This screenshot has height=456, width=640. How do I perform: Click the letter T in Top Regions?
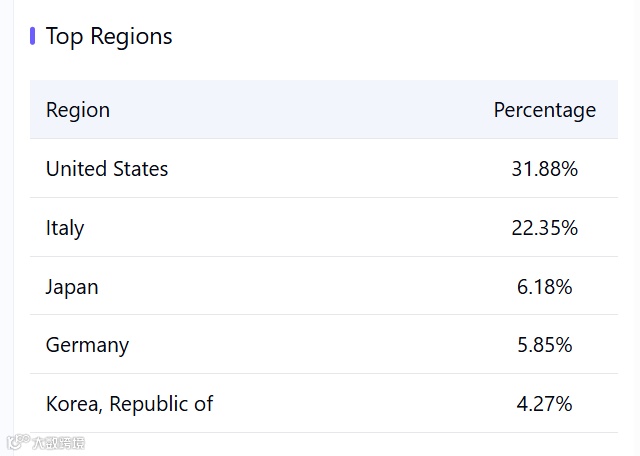(52, 36)
